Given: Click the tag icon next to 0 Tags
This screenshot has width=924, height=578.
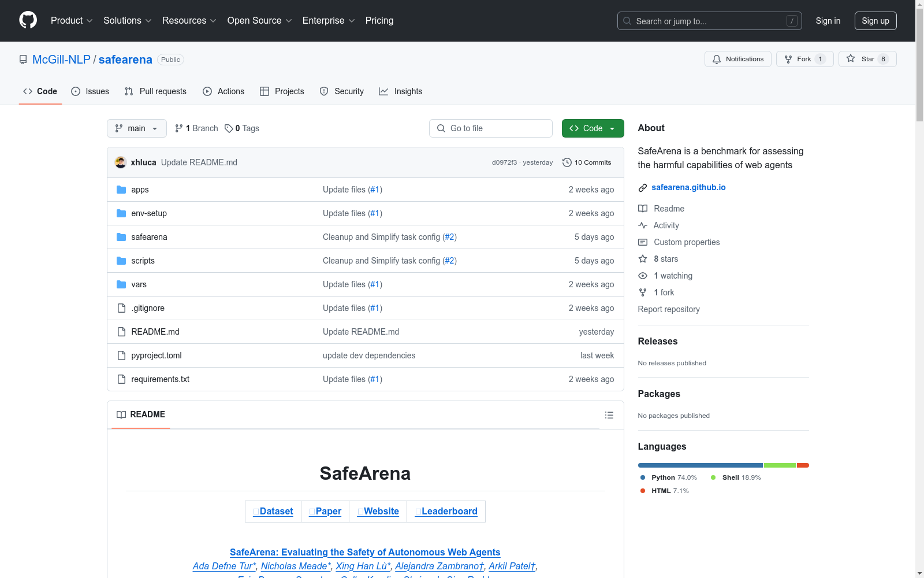Looking at the screenshot, I should [229, 128].
